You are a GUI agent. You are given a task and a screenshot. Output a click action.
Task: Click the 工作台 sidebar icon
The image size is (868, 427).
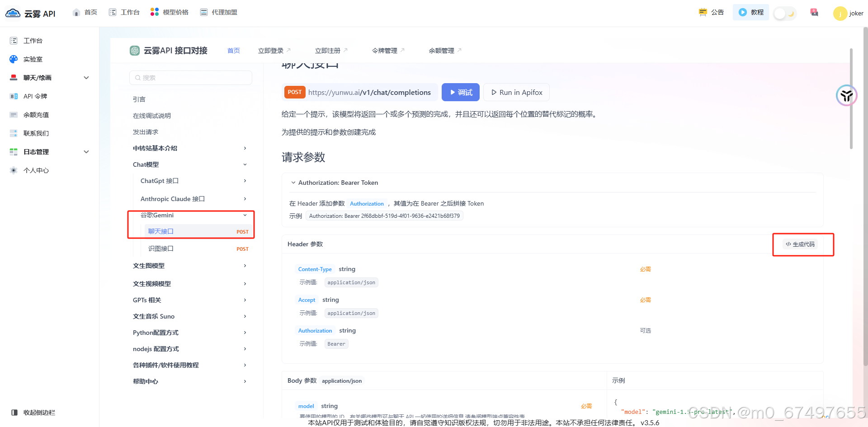(x=14, y=41)
